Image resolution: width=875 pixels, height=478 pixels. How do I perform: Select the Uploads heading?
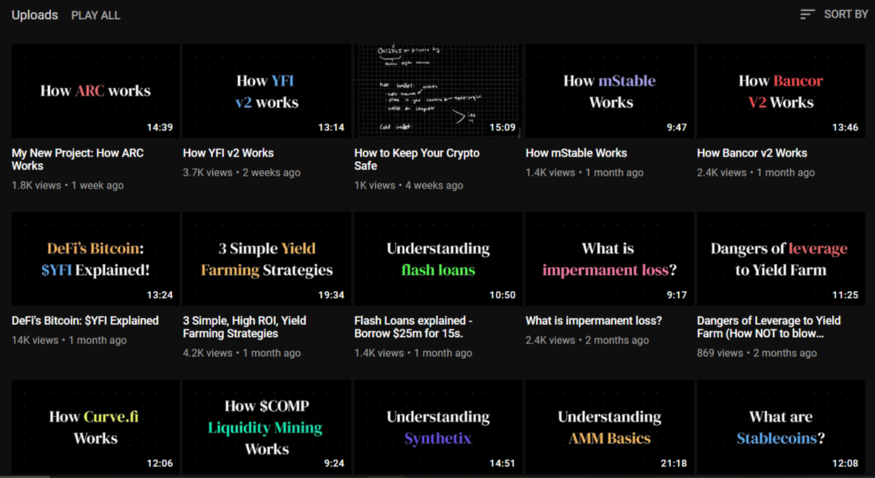[x=35, y=15]
